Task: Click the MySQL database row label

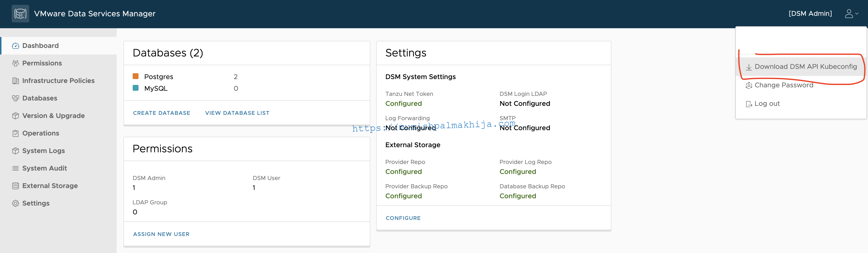Action: point(156,88)
